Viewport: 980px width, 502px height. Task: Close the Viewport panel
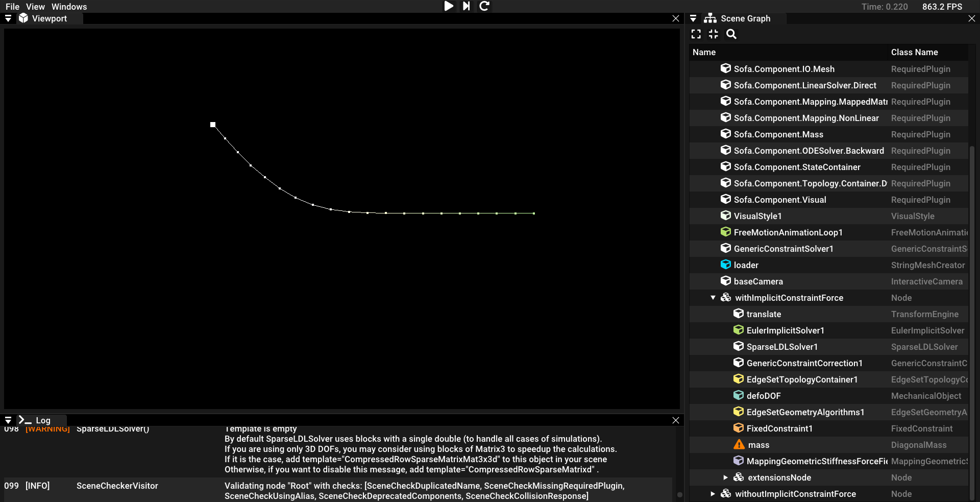[676, 18]
